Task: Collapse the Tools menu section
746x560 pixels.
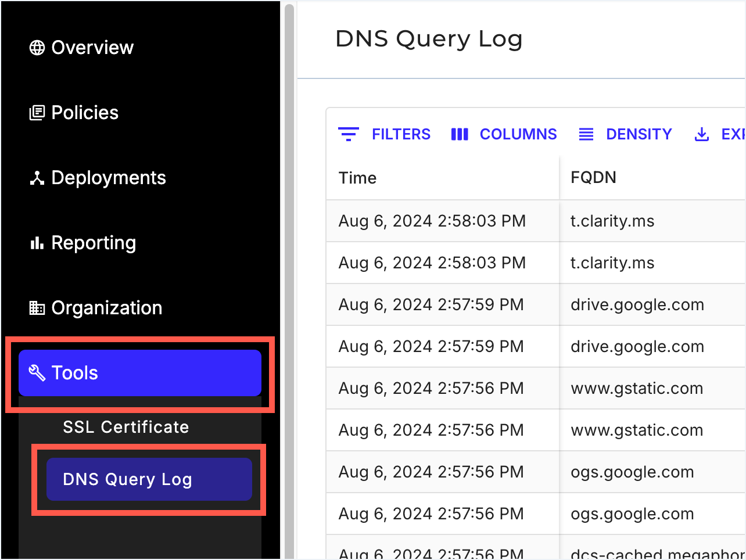Action: pos(139,373)
